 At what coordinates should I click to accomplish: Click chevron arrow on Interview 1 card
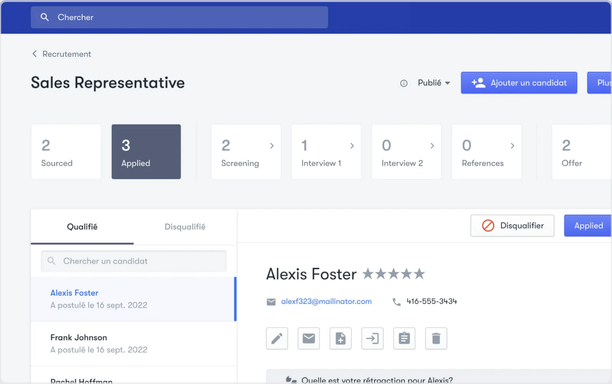(352, 146)
